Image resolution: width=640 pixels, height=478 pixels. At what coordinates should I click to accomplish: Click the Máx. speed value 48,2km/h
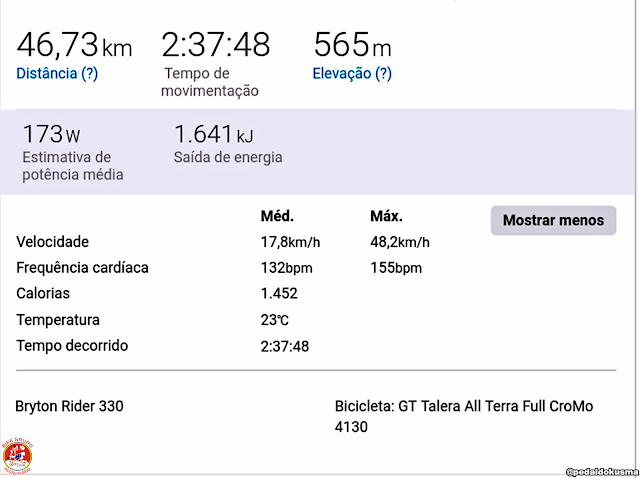[x=399, y=242]
